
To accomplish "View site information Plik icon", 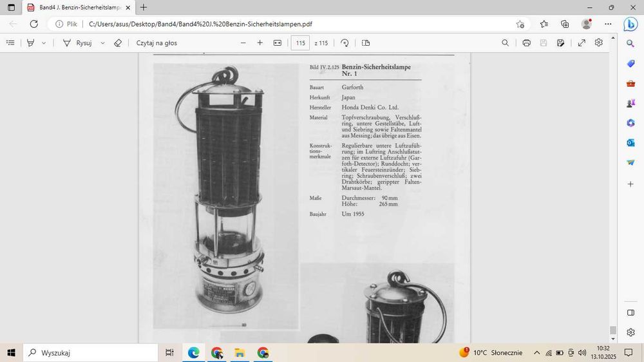I will [66, 24].
